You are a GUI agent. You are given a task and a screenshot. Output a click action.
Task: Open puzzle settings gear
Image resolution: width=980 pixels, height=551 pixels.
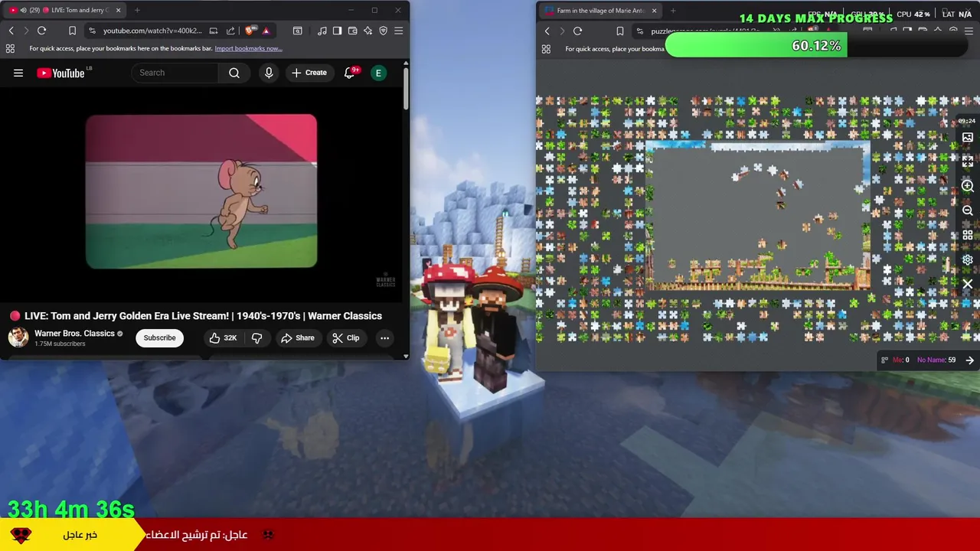[968, 259]
